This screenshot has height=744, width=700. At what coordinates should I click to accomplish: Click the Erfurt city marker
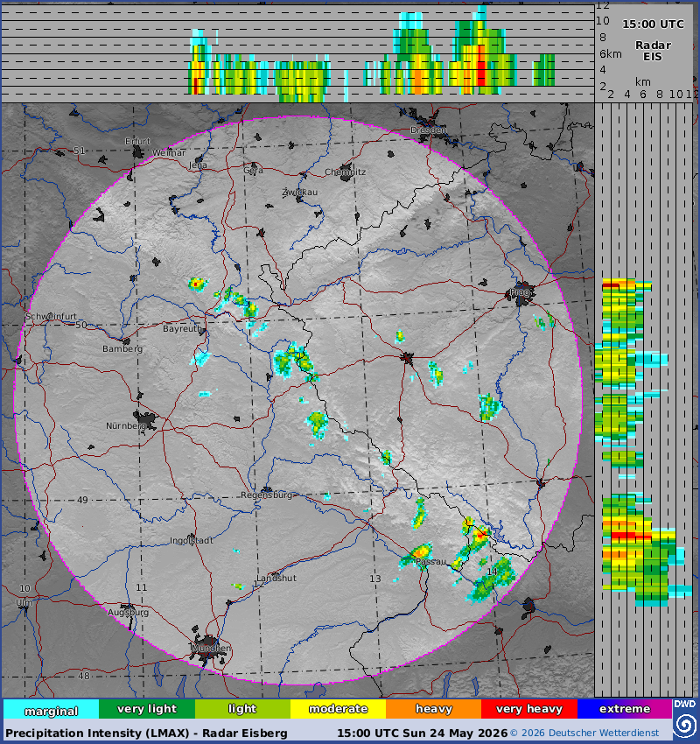[138, 151]
